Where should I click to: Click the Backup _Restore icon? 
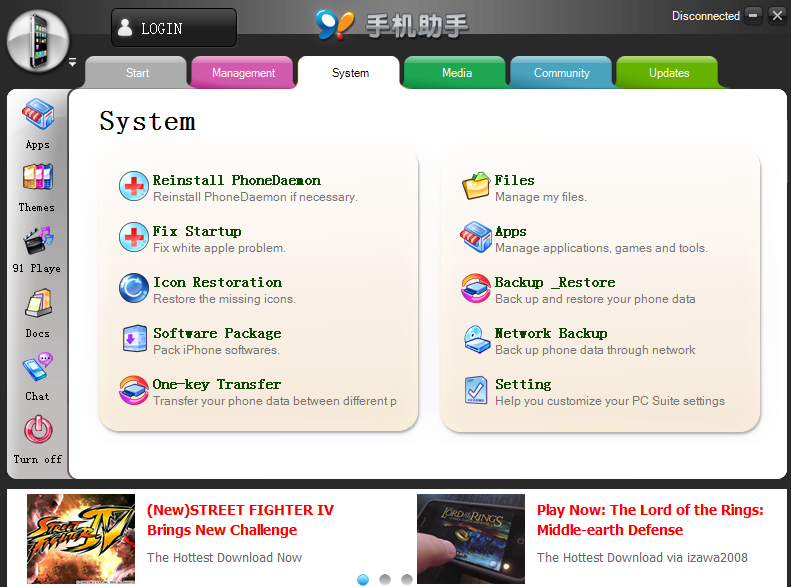point(476,288)
